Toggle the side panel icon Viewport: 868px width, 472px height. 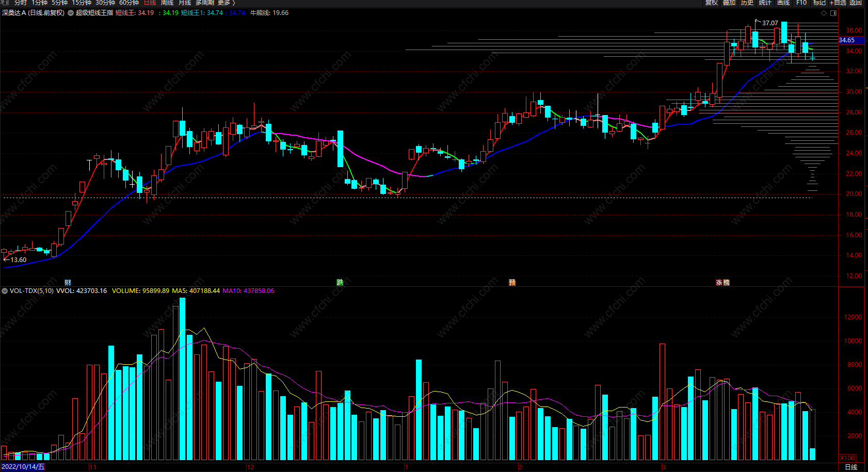click(x=833, y=13)
